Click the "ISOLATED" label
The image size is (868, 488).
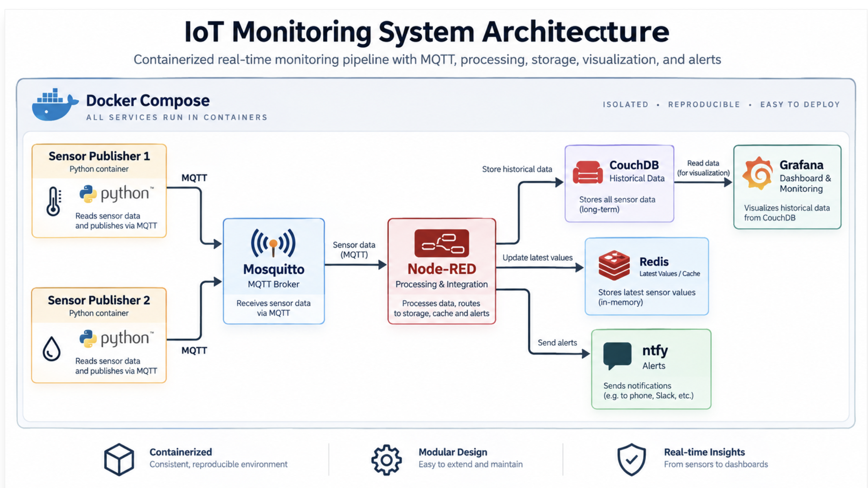coord(626,105)
